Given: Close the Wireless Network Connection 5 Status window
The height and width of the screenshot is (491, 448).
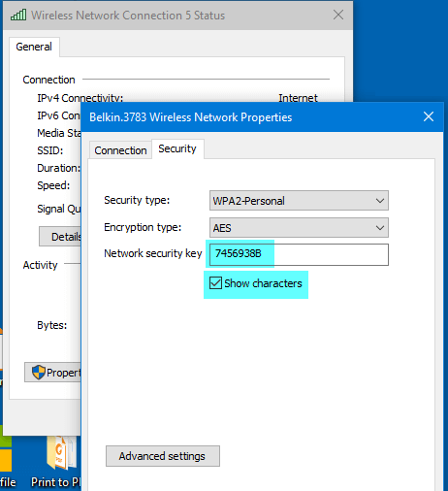Looking at the screenshot, I should coord(338,15).
